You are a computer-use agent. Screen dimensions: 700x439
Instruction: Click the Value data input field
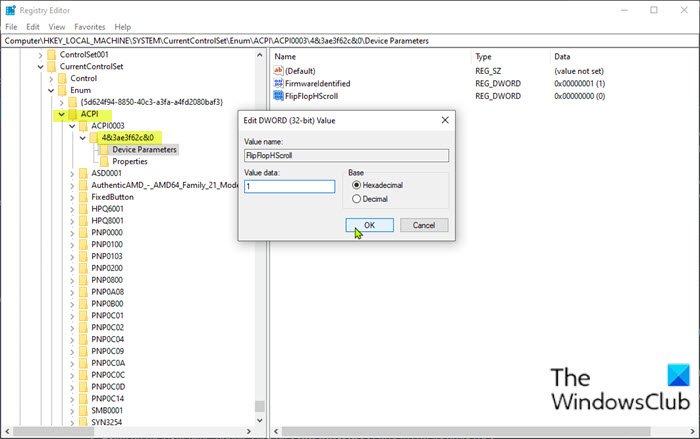click(289, 186)
